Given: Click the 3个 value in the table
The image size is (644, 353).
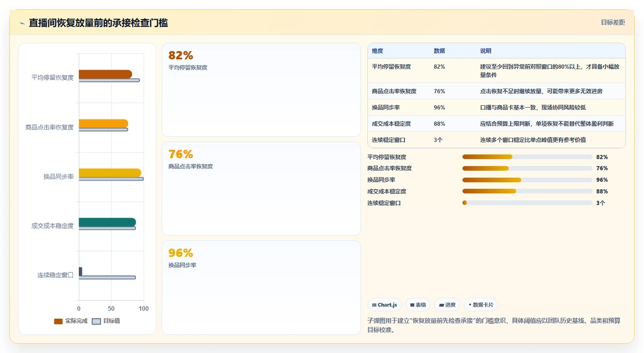Looking at the screenshot, I should [438, 140].
